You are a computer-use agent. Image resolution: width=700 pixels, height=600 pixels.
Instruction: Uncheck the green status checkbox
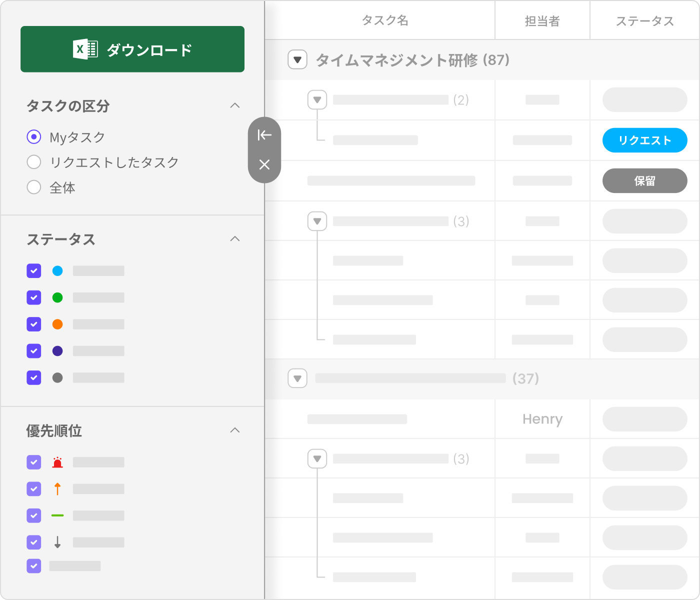pos(34,297)
